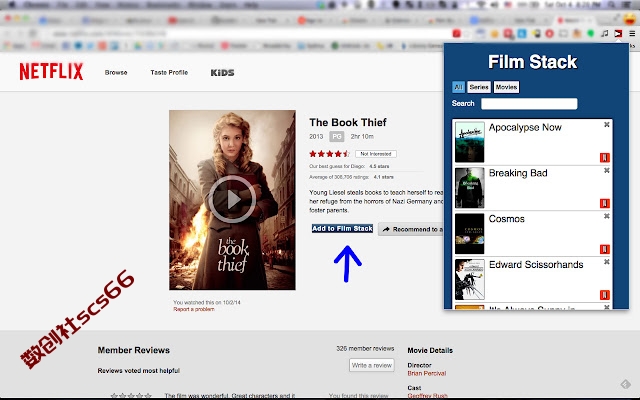Screen dimensions: 640x400
Task: Open Breaking Bad via its Netflix icon
Action: [604, 203]
